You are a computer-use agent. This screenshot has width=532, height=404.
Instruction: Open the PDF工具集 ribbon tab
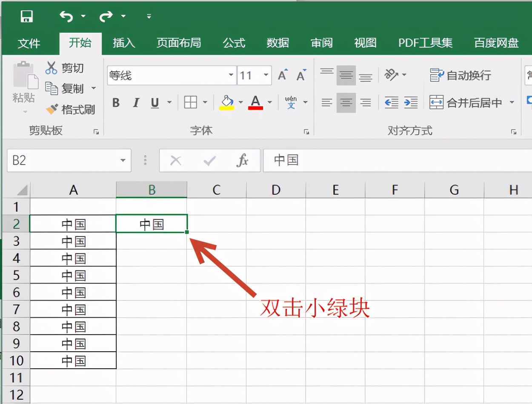pos(425,43)
